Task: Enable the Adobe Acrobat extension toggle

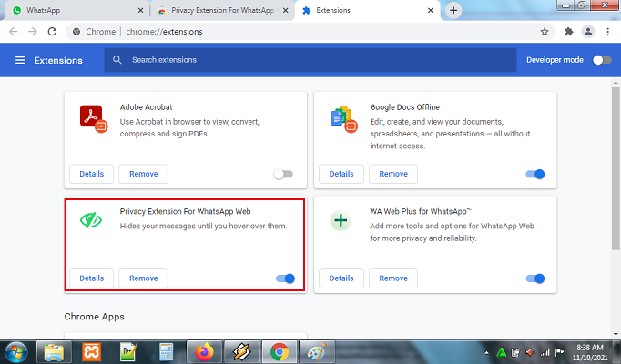Action: click(x=283, y=174)
